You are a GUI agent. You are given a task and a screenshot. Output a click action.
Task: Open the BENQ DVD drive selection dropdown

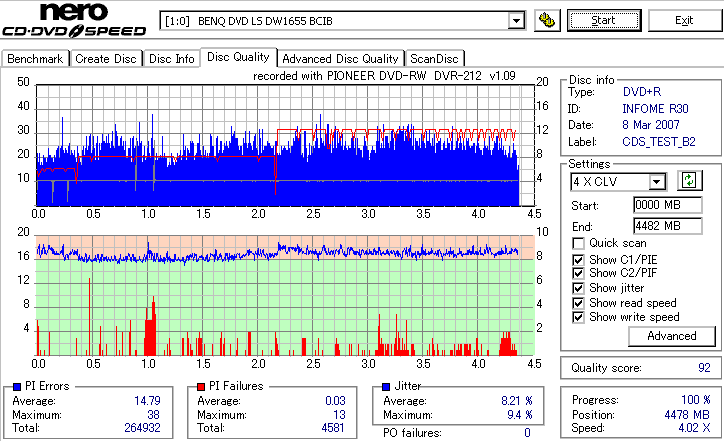tap(516, 21)
